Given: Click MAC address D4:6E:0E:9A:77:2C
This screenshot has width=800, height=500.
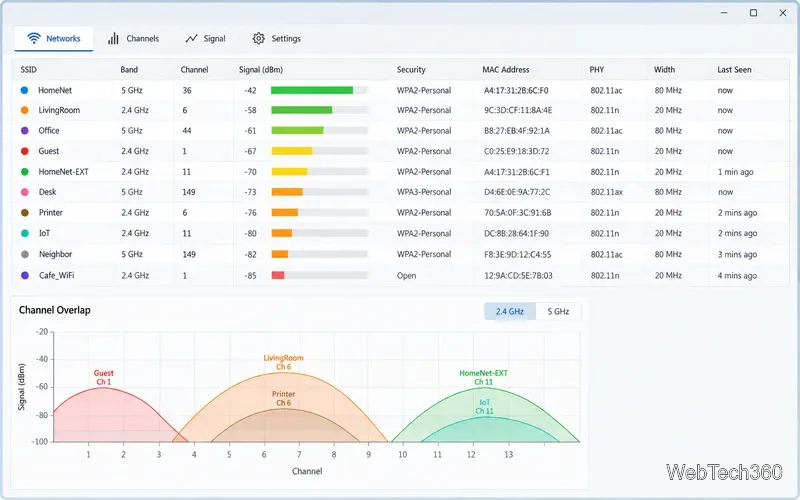Looking at the screenshot, I should click(x=517, y=192).
